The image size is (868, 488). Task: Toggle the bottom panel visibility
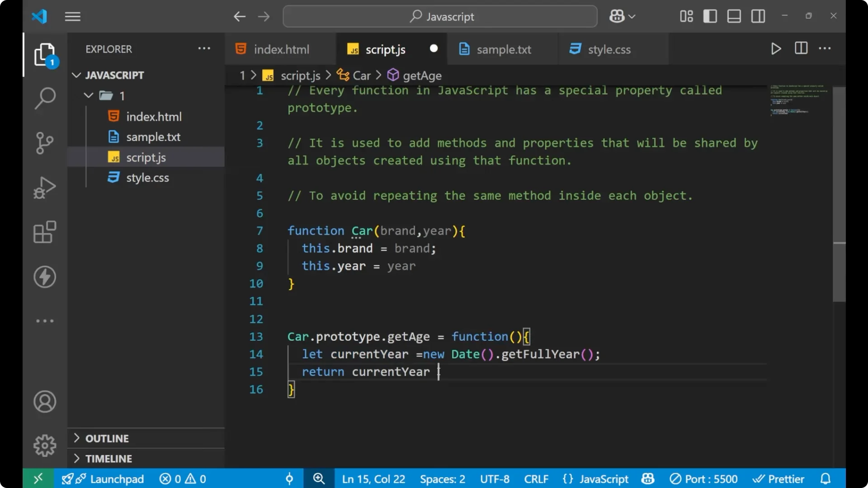[x=734, y=16]
